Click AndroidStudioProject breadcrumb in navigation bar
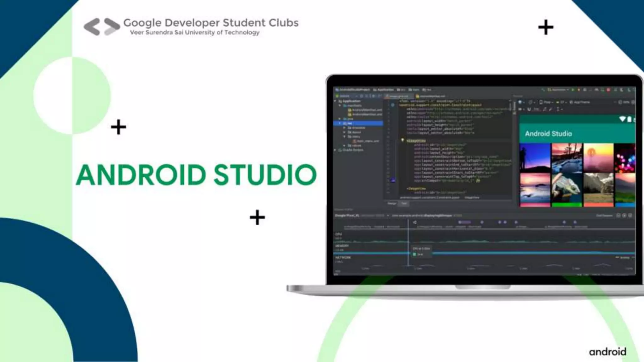Screen dimensions: 644x362 (x=353, y=90)
